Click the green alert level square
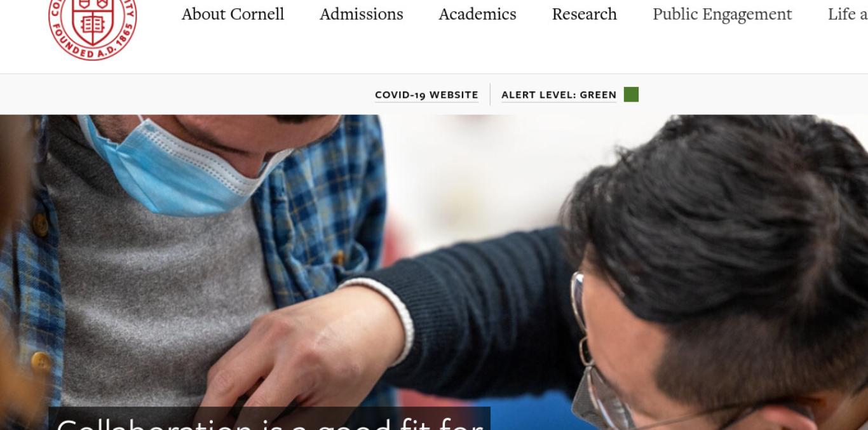 [x=631, y=95]
